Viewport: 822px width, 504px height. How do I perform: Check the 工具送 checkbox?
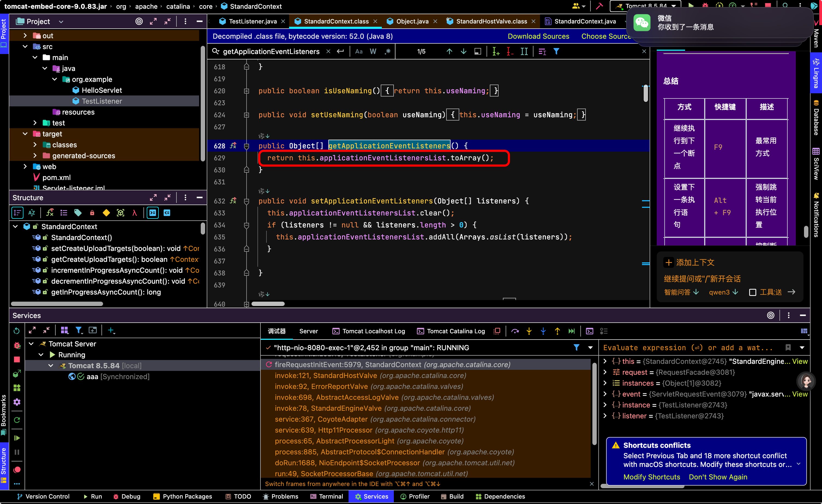point(753,292)
